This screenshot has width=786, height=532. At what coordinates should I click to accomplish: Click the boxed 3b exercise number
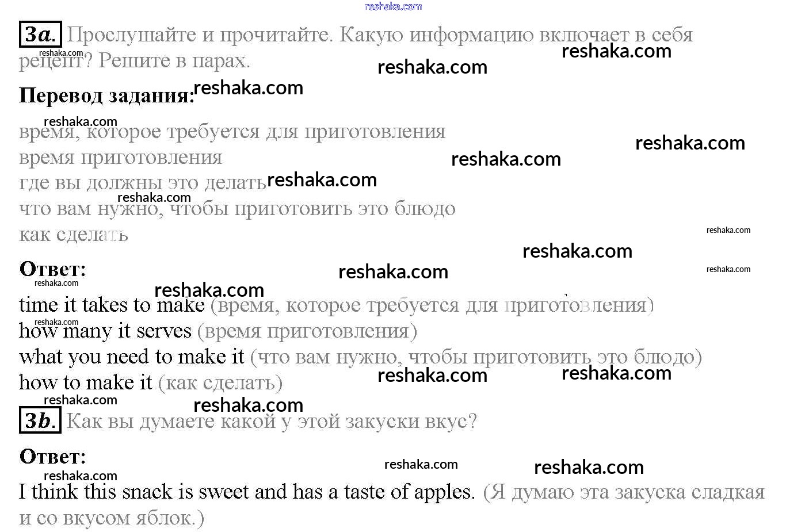click(40, 420)
